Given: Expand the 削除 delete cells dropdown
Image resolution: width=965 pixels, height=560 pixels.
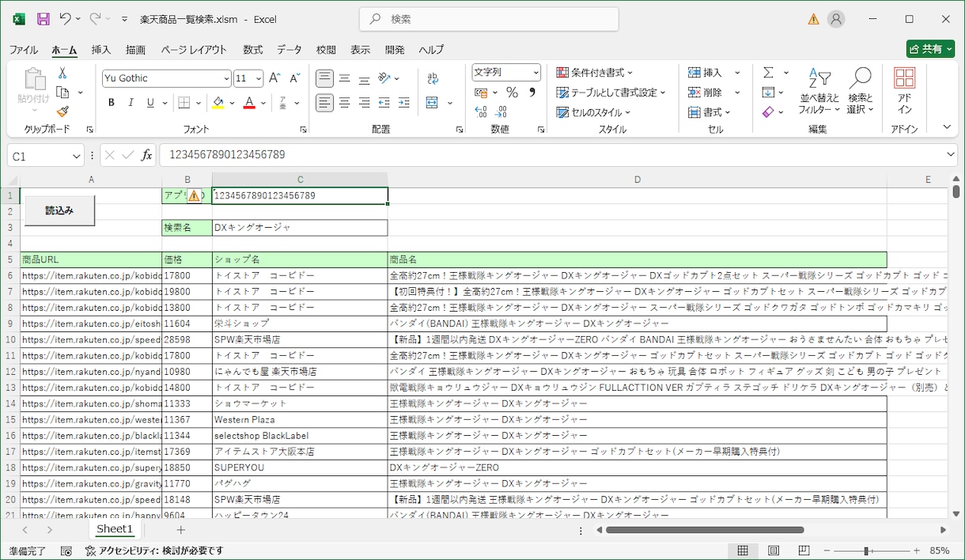Looking at the screenshot, I should [737, 93].
